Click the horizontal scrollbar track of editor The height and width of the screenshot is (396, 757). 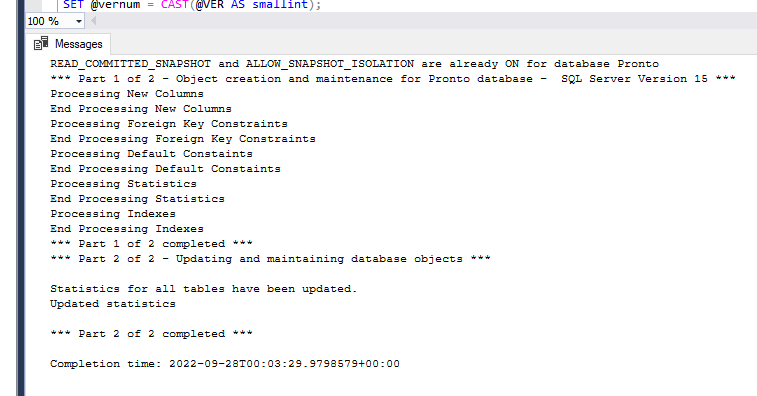[x=427, y=21]
